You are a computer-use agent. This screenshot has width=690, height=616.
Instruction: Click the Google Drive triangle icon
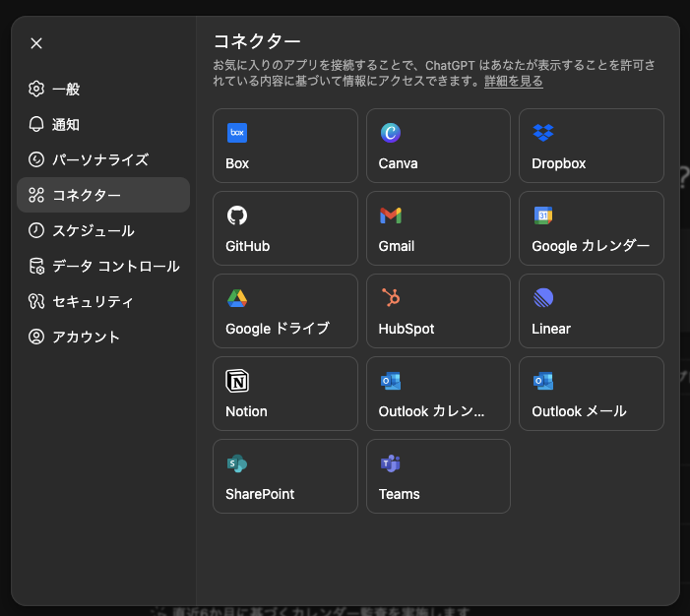coord(237,298)
